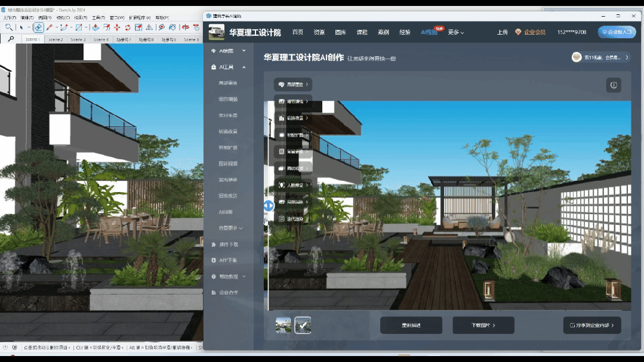
Task: Click the user avatar at top right
Action: [577, 57]
